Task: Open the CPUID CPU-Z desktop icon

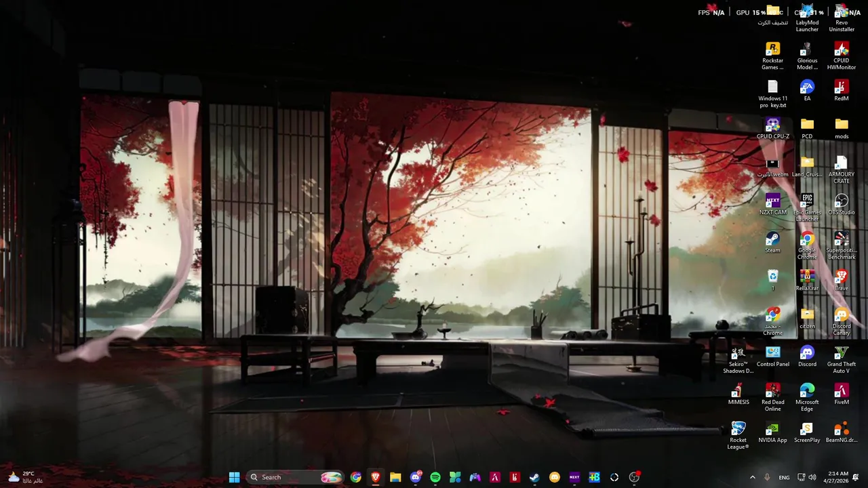Action: 772,128
